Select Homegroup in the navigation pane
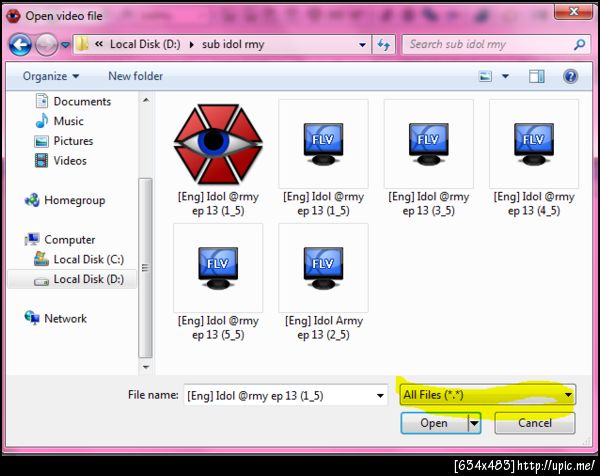 [65, 200]
